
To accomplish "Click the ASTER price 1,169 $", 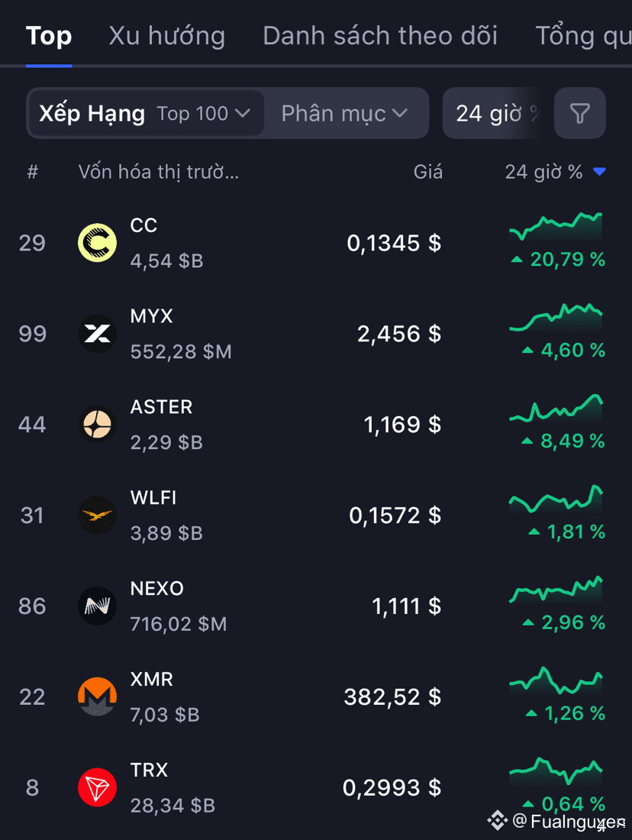I will (403, 425).
